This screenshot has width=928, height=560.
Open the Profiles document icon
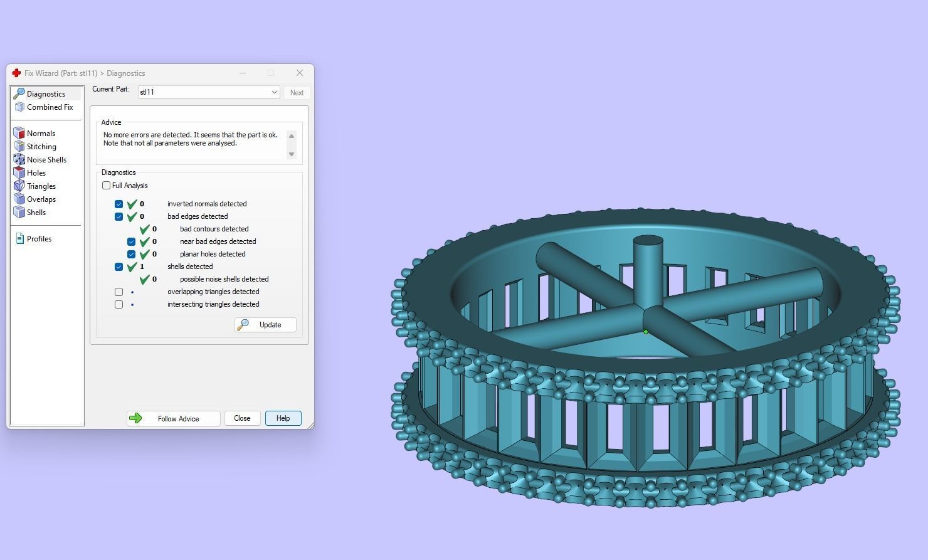click(19, 239)
